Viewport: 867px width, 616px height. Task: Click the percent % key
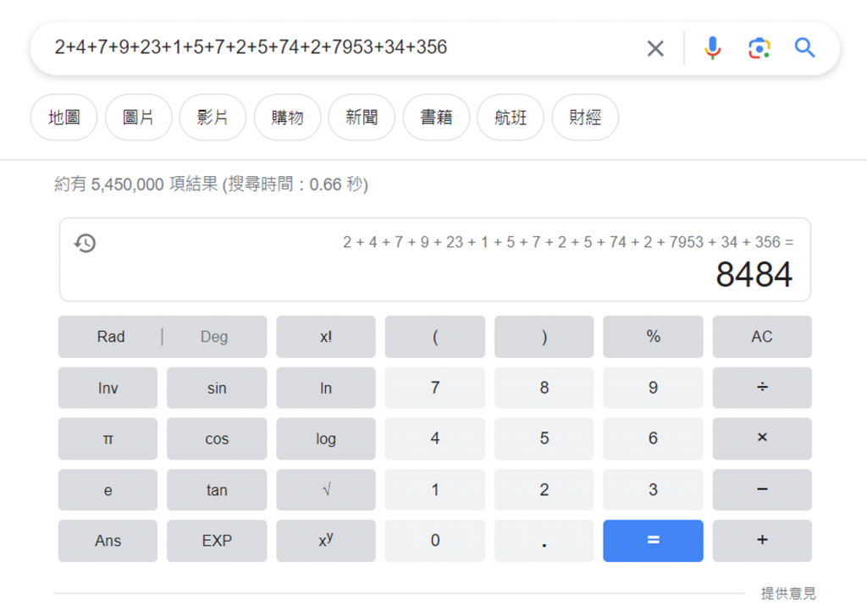(x=653, y=337)
